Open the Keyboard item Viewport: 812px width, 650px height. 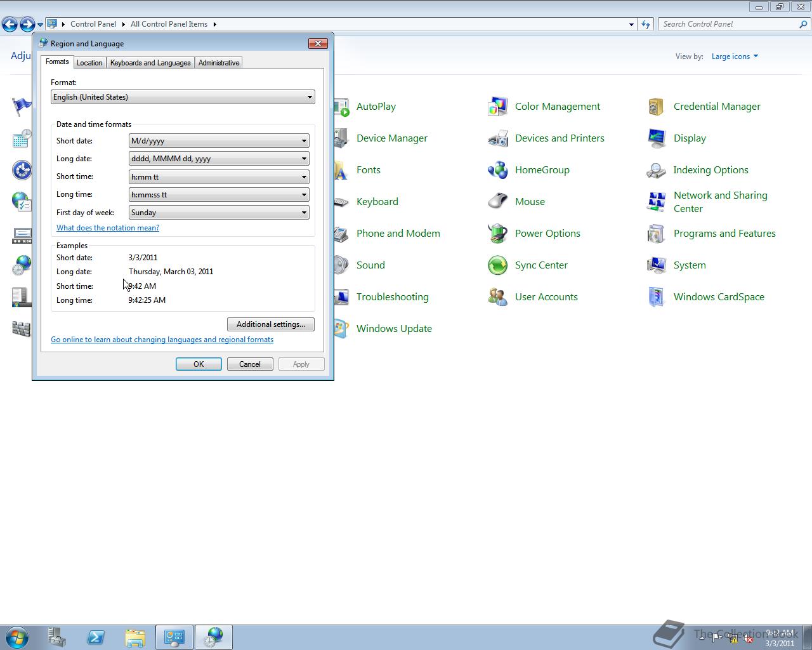377,202
